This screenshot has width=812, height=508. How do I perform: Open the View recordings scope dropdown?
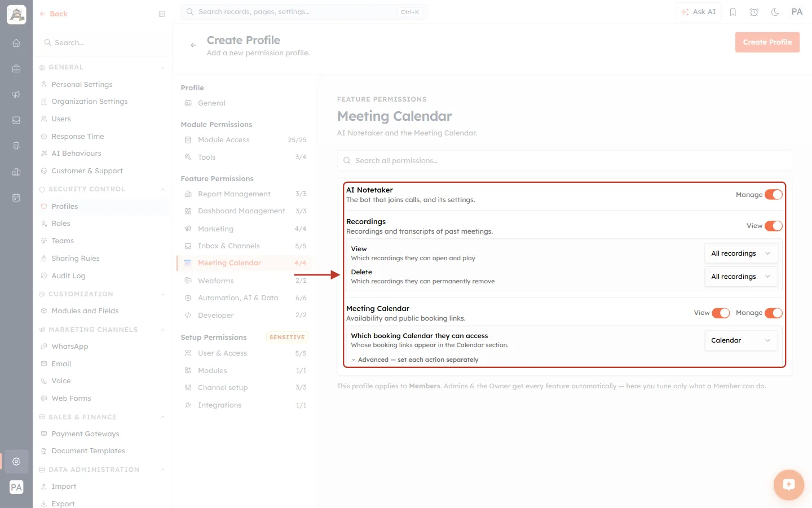[741, 253]
